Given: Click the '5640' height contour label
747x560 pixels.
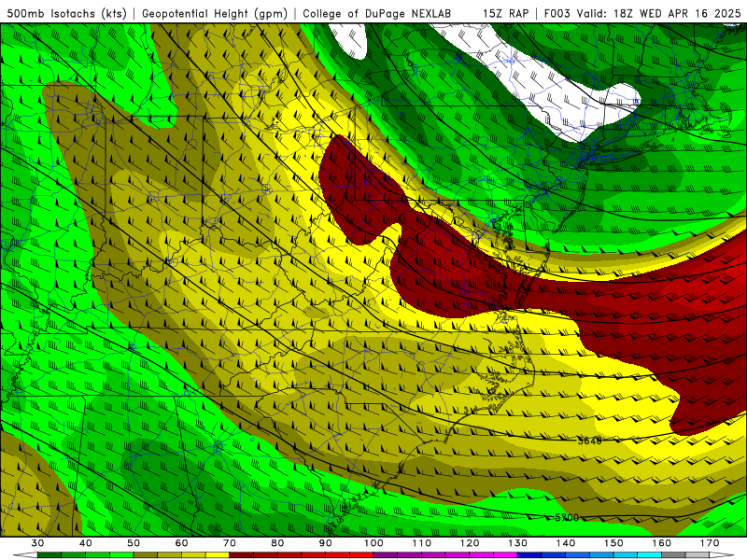Looking at the screenshot, I should coord(590,441).
